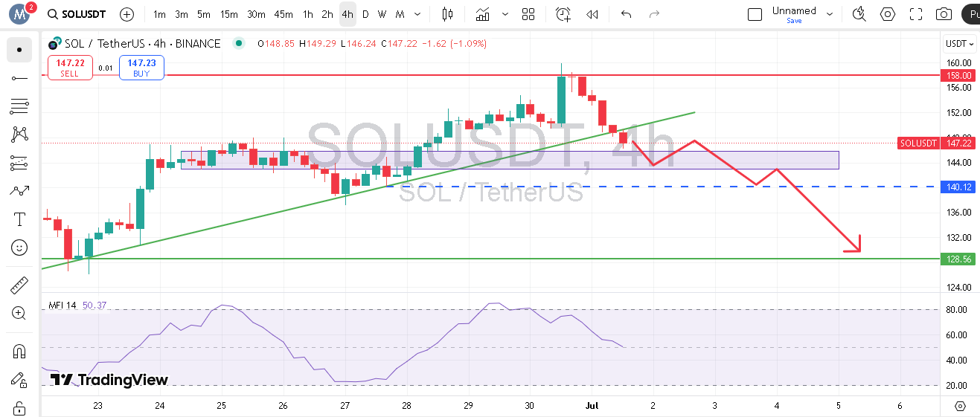Add a symbol to compare
980x417 pixels.
pyautogui.click(x=127, y=14)
